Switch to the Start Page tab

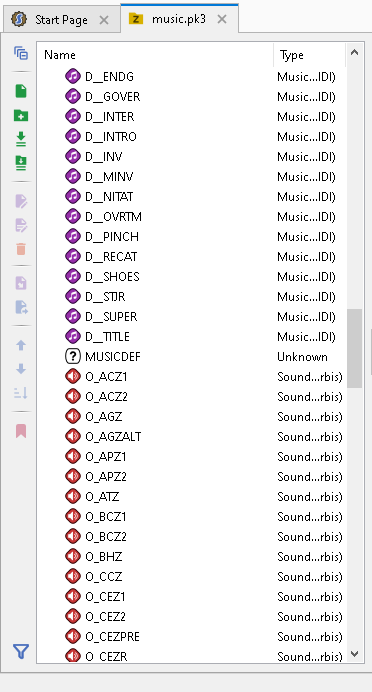(61, 20)
